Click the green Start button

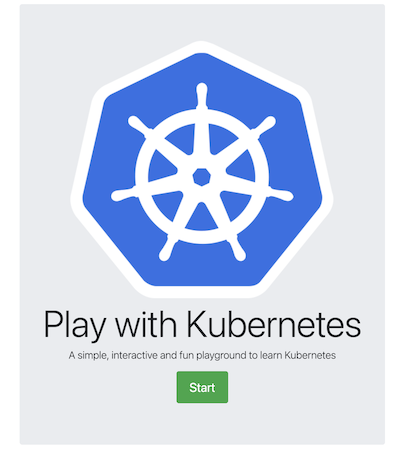pos(202,387)
